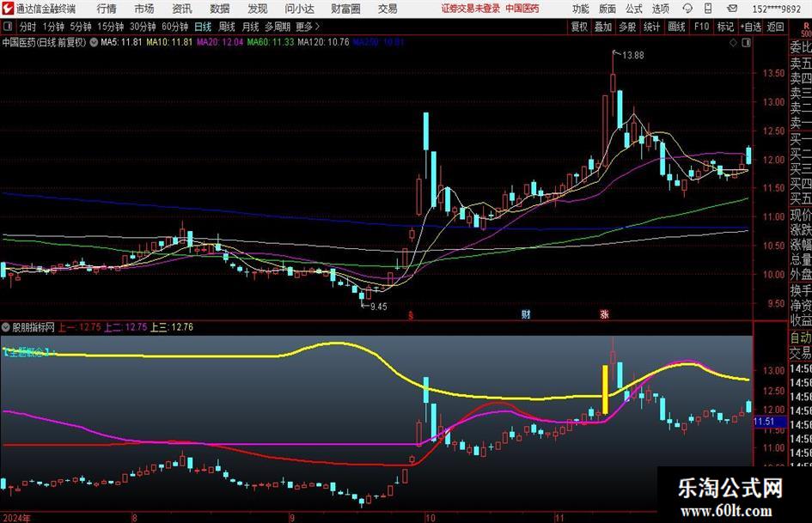
Task: Open the 问小达 menu
Action: coord(299,9)
